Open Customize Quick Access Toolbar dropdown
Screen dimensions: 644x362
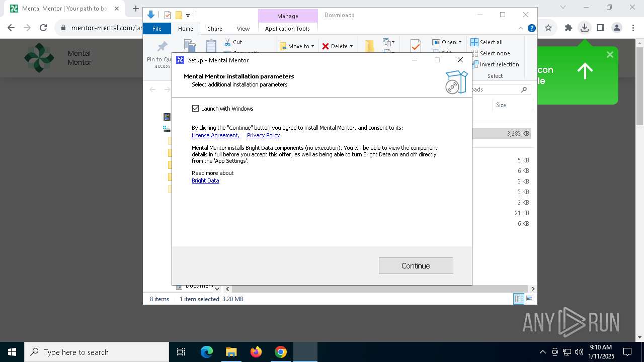coord(188,16)
